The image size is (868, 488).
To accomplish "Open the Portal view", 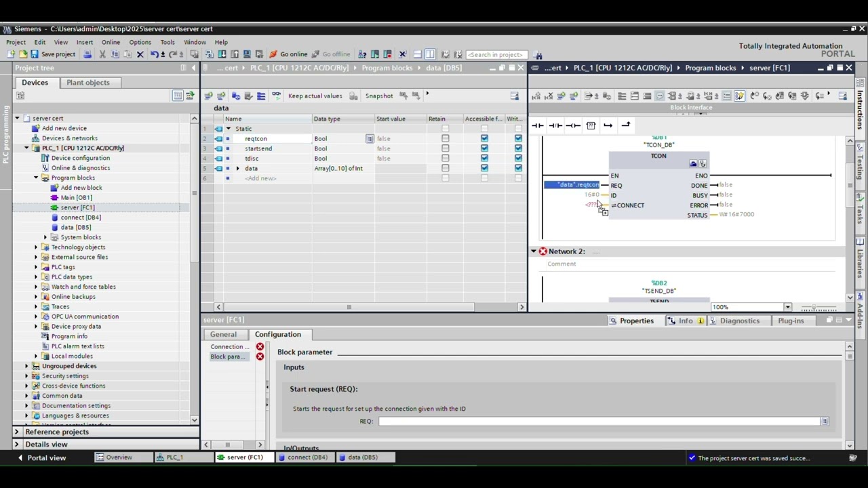I will 41,457.
